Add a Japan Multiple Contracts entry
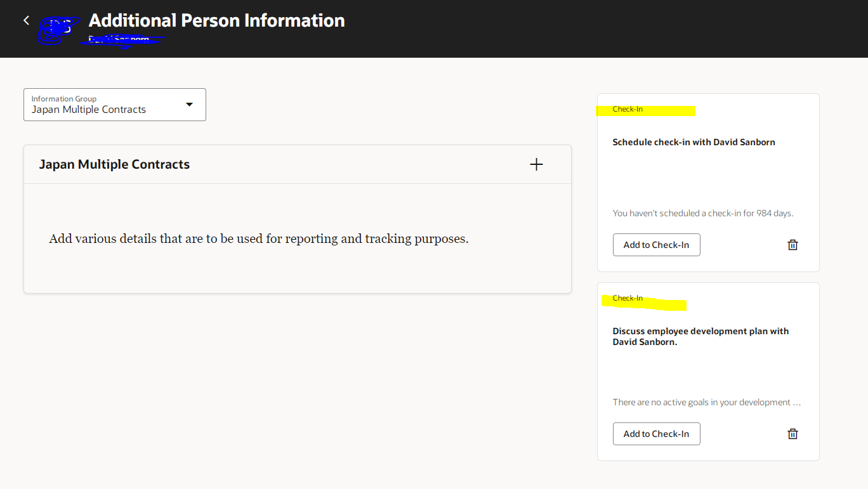The image size is (868, 489). point(537,165)
